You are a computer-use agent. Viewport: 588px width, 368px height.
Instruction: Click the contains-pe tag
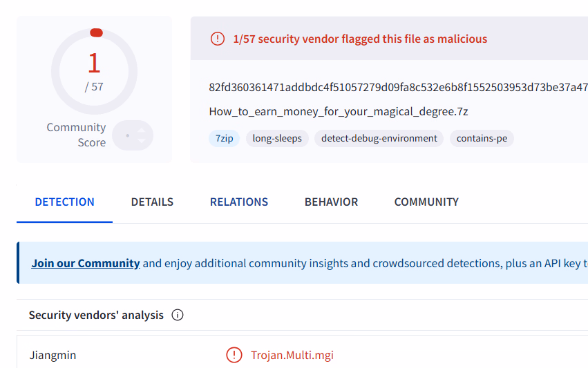[482, 138]
